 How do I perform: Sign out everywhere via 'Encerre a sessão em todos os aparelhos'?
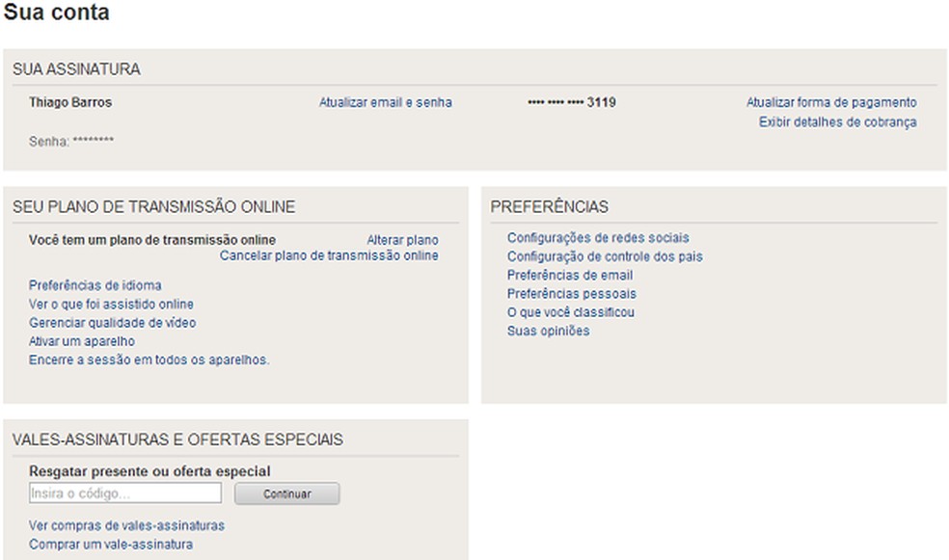coord(147,359)
